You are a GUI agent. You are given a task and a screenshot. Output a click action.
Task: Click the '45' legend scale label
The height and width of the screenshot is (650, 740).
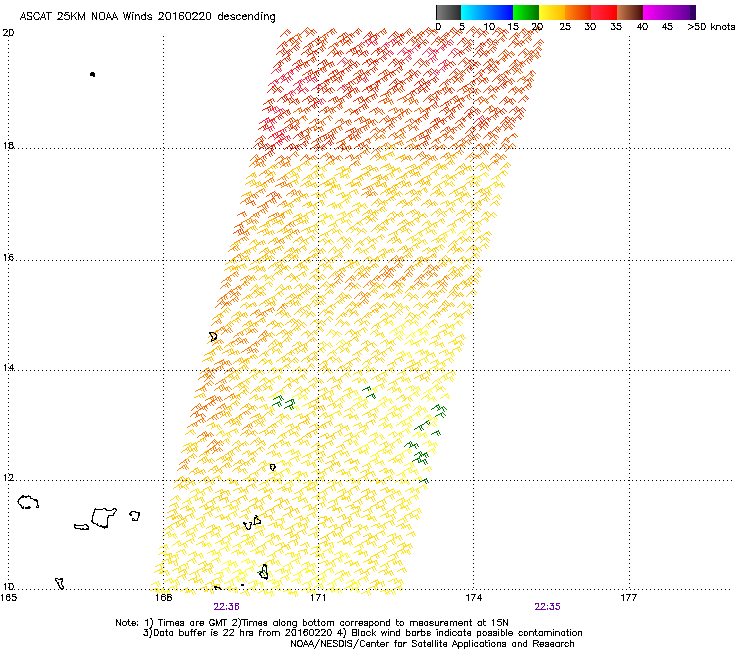[x=667, y=26]
